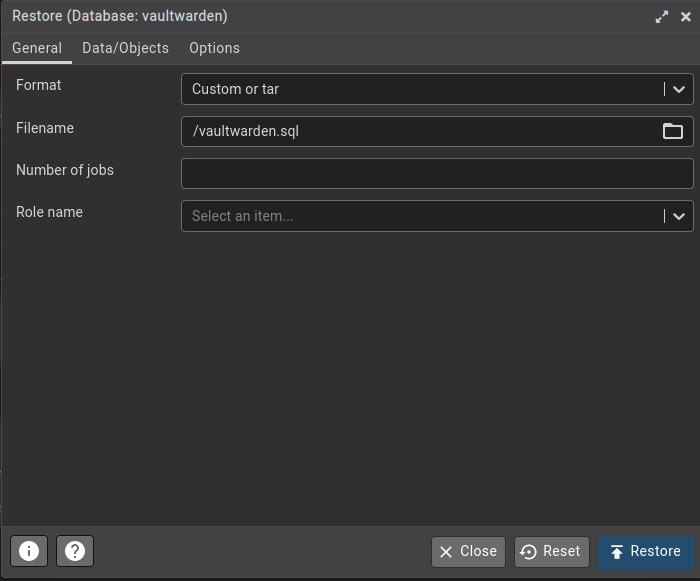The height and width of the screenshot is (581, 700).
Task: Click the Reset button
Action: [x=551, y=551]
